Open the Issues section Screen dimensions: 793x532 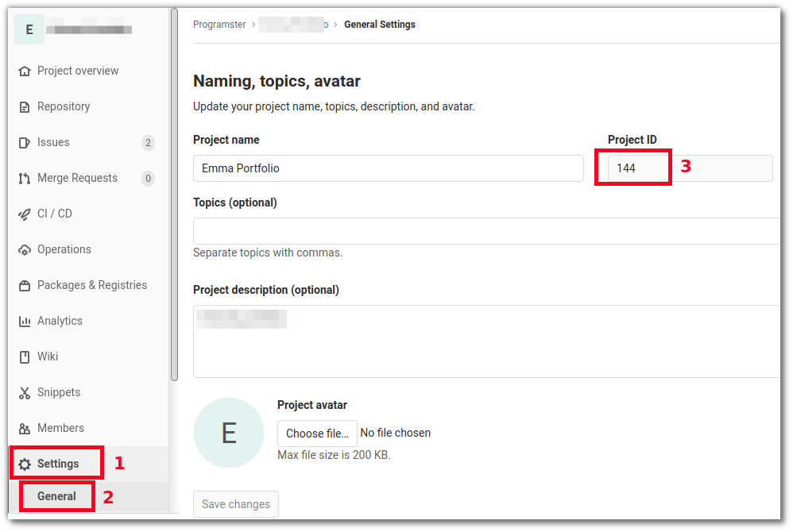[52, 142]
